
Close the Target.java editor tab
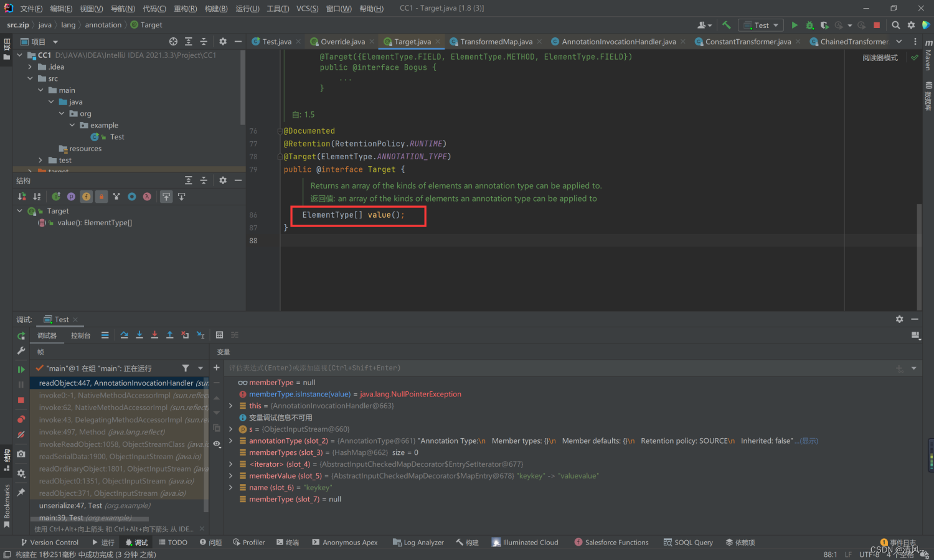[x=438, y=42]
